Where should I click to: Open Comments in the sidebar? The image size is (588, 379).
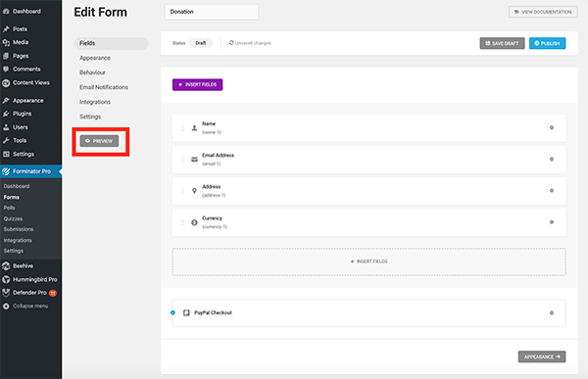(x=26, y=69)
